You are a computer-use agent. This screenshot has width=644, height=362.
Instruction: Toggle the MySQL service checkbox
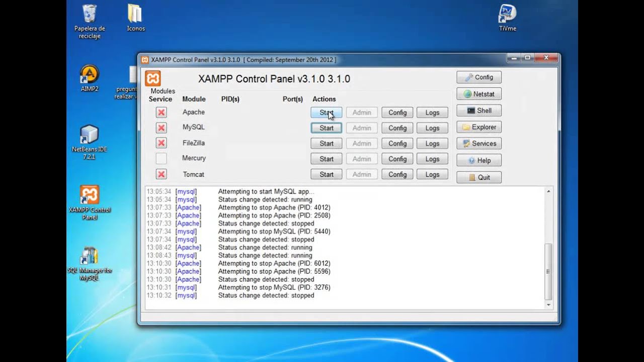tap(161, 128)
